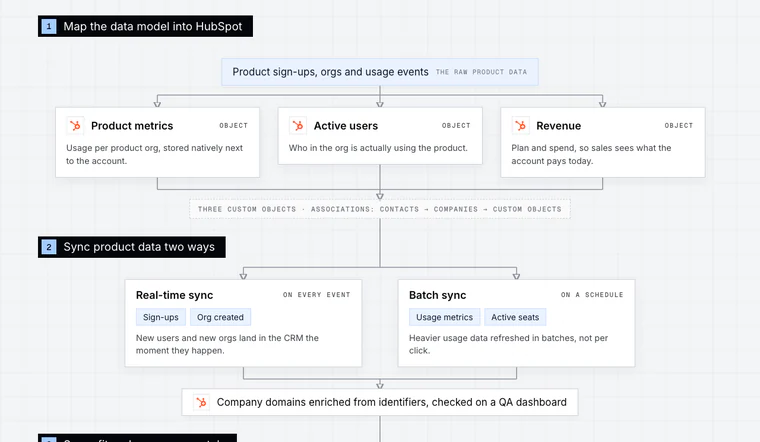Click 'Usage per product org' description text
Viewport: 760px width, 442px height.
click(x=155, y=155)
